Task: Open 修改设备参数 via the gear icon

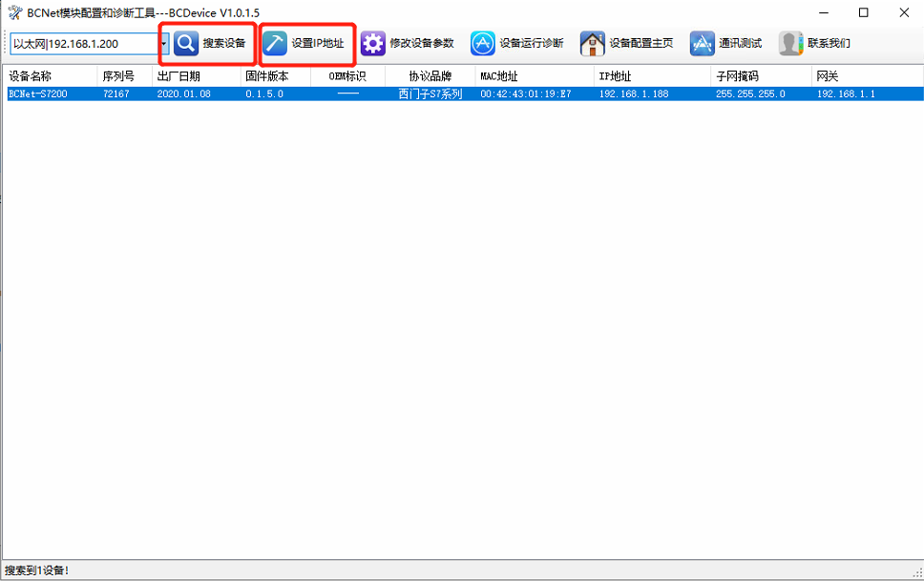Action: coord(372,44)
